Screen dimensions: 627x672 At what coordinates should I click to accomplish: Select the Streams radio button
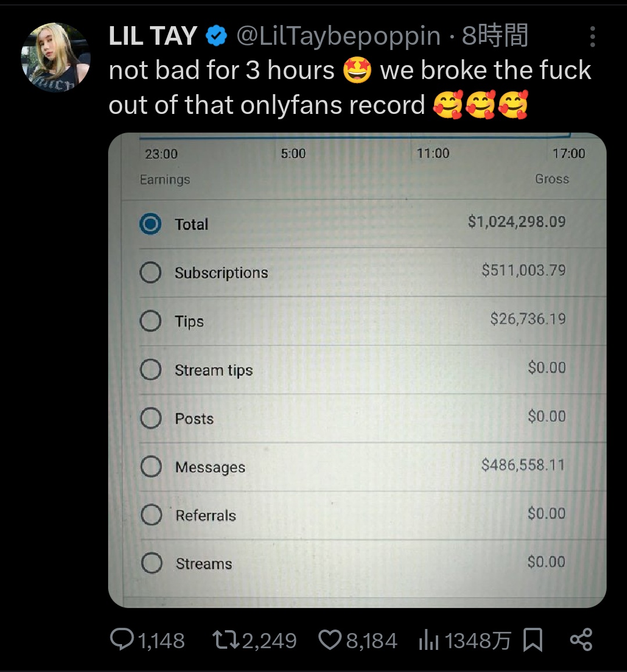(152, 563)
